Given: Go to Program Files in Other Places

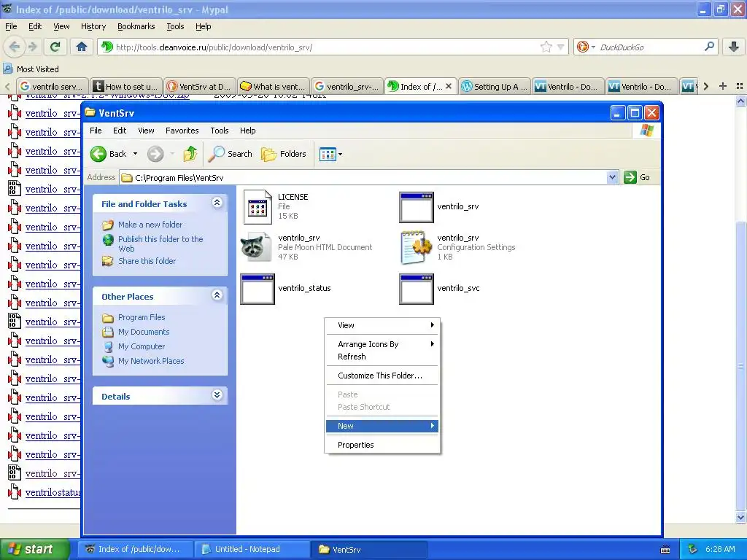Looking at the screenshot, I should [142, 317].
